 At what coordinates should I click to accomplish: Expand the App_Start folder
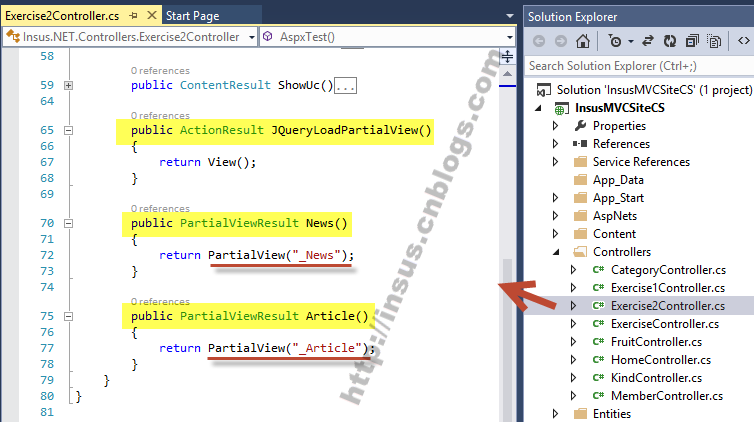555,198
